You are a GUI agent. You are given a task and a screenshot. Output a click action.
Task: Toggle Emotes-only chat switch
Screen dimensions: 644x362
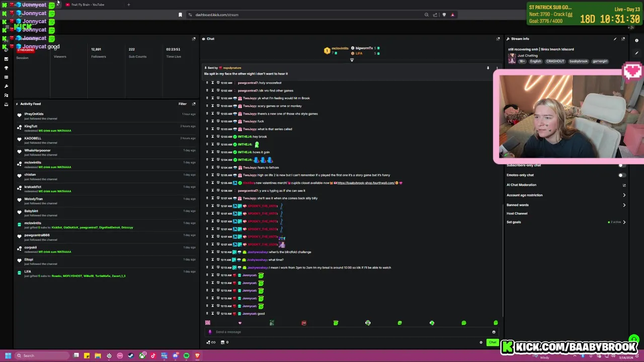pyautogui.click(x=622, y=175)
